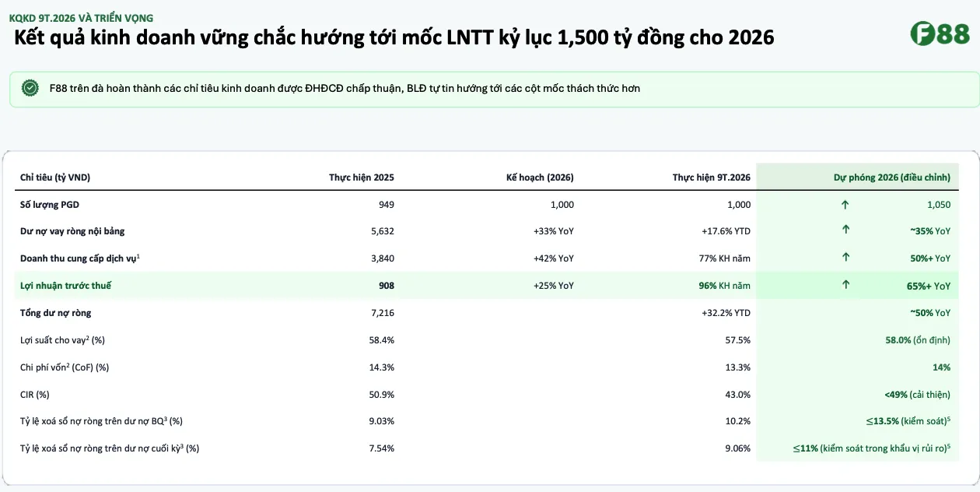Click the banner sentence starting 'F88 trên đà hoàn thành'
Image resolution: width=980 pixels, height=492 pixels.
(x=345, y=89)
